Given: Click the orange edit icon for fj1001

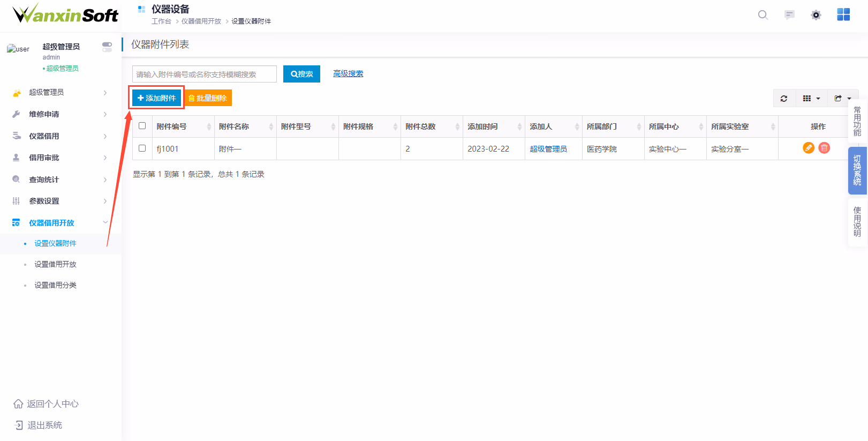Looking at the screenshot, I should coord(809,148).
